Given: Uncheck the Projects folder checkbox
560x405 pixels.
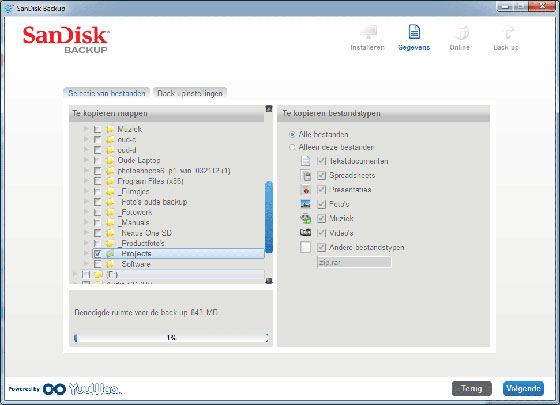Looking at the screenshot, I should 98,254.
